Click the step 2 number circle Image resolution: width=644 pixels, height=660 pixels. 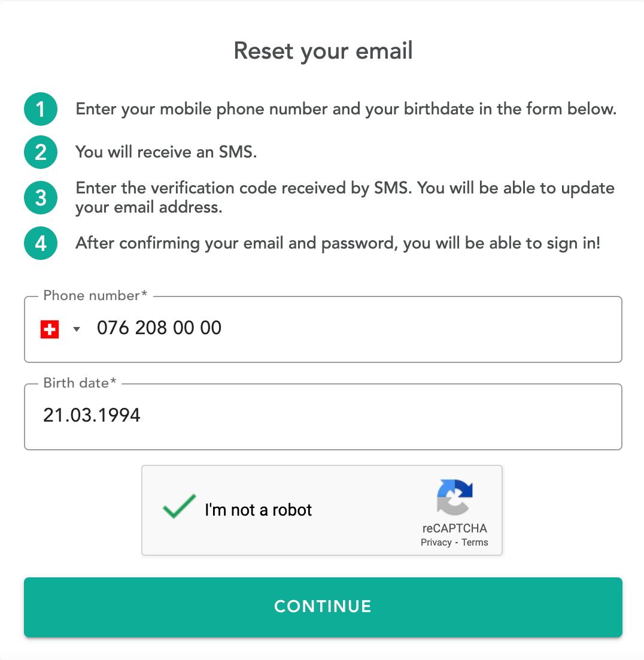(41, 152)
